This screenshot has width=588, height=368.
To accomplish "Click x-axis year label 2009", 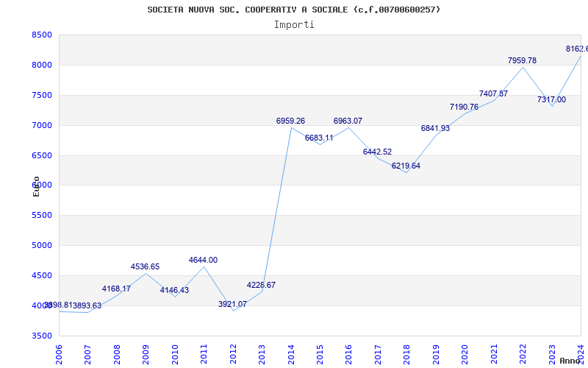I will click(x=146, y=354).
